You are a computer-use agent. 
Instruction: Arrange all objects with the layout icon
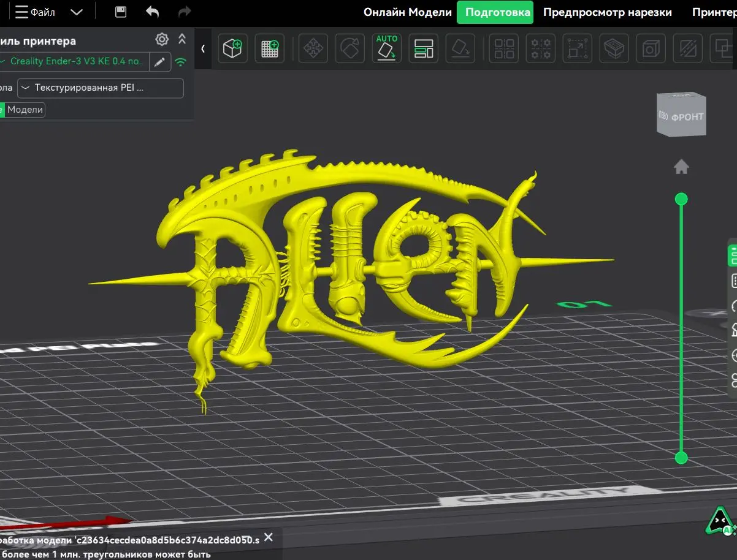(424, 48)
